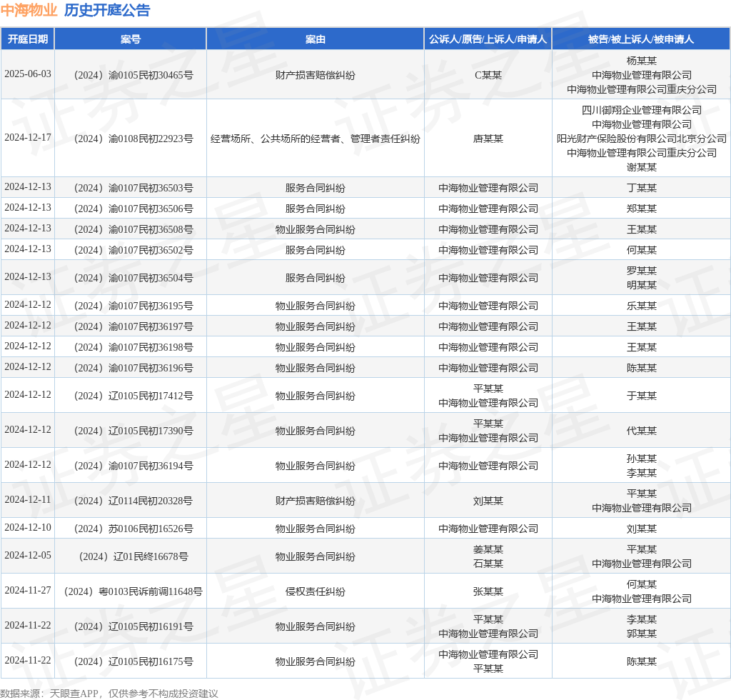This screenshot has width=731, height=700.
Task: Click plaintiff 张某某
Action: coord(488,591)
